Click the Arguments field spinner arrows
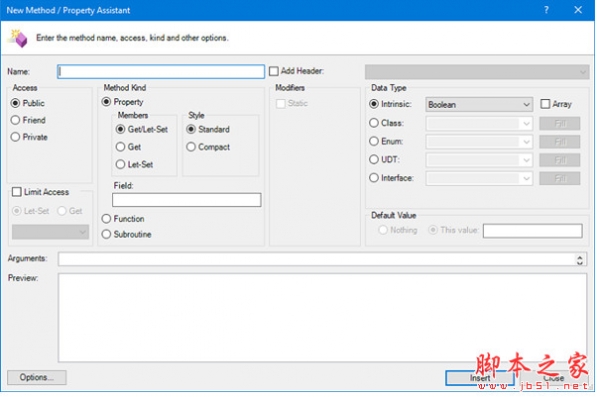 click(580, 260)
